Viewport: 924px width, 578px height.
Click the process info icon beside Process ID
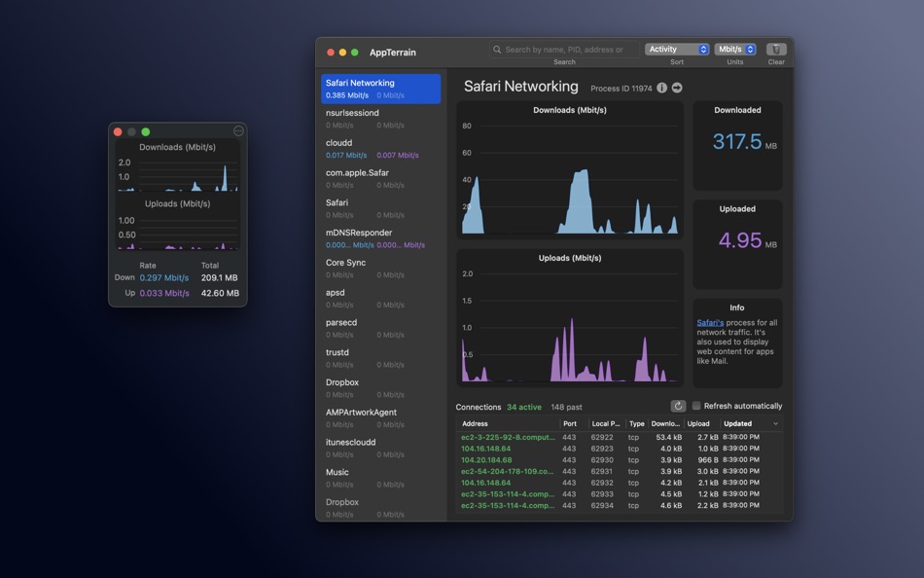point(661,88)
